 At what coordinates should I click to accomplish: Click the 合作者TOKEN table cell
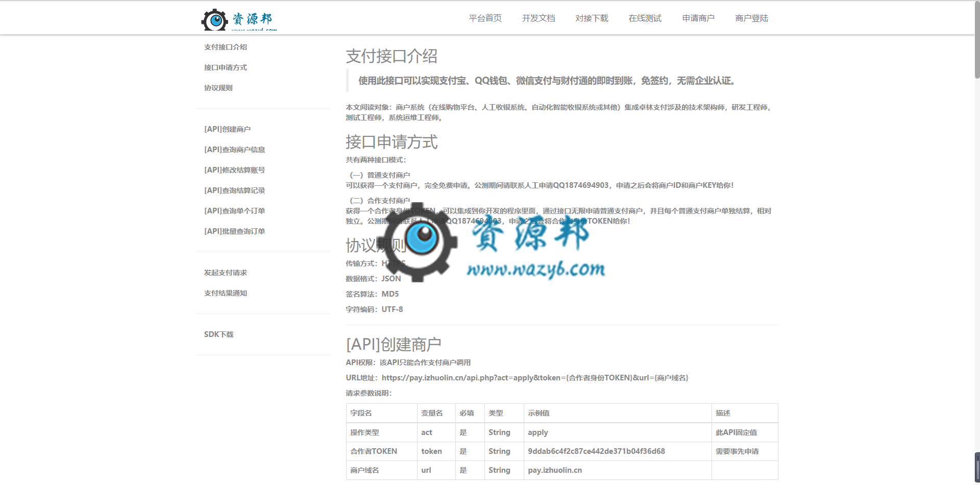coord(382,451)
